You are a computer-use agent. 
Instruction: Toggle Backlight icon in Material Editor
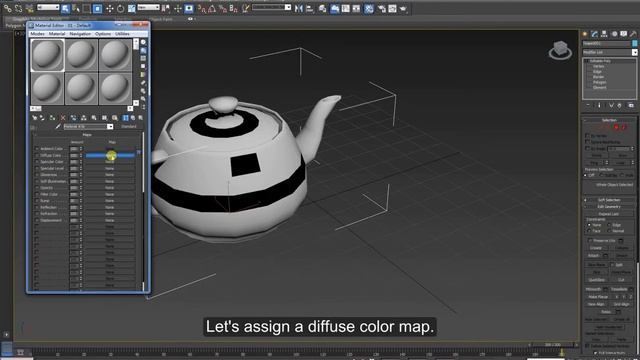(143, 50)
